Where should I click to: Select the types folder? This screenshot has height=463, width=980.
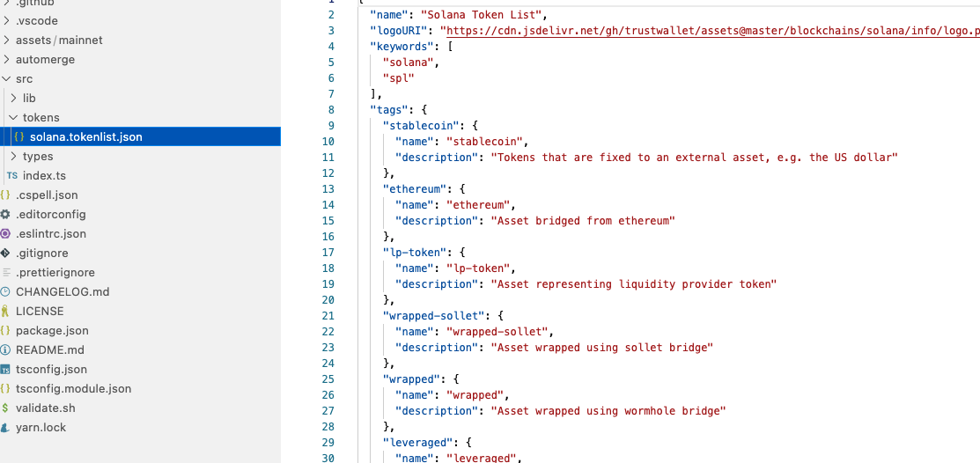(x=38, y=156)
